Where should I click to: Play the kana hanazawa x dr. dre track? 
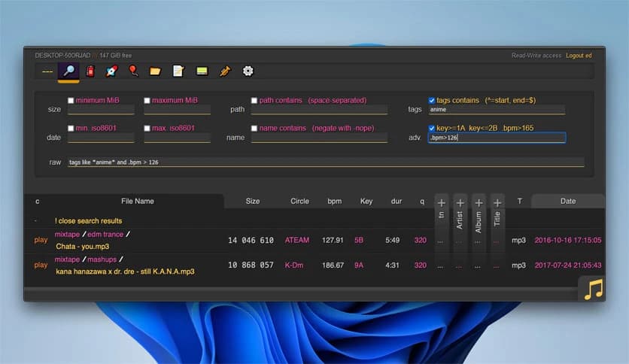click(41, 265)
